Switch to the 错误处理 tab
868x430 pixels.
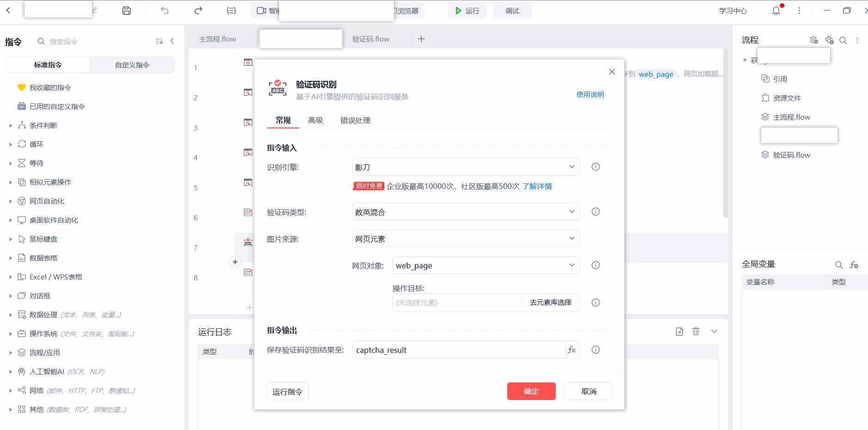[x=355, y=120]
